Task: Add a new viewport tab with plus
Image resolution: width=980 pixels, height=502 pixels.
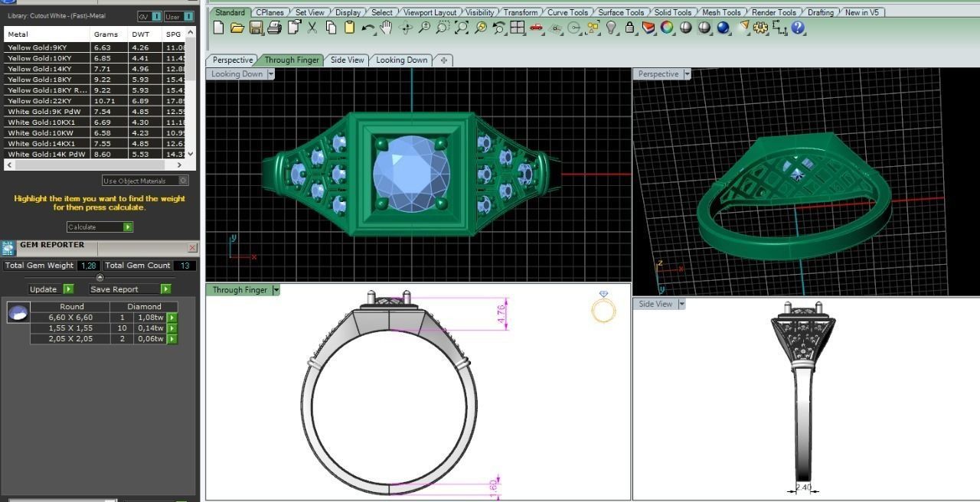Action: pyautogui.click(x=443, y=60)
